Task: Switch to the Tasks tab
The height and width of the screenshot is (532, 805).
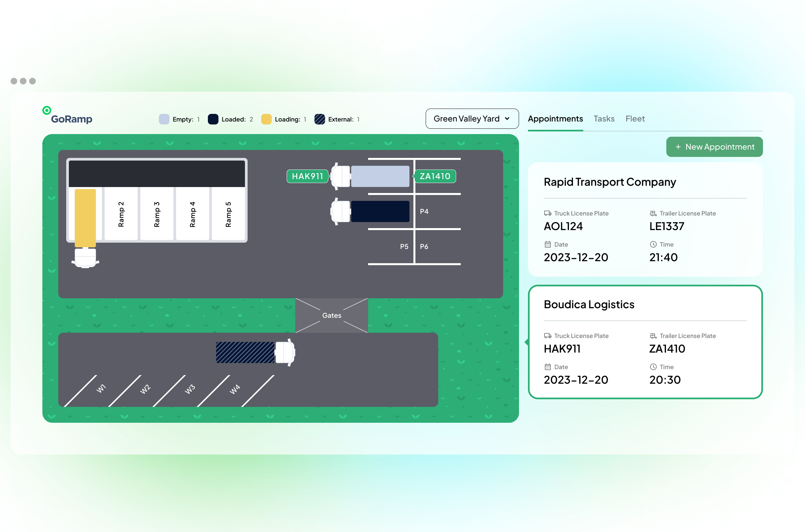Action: [604, 119]
